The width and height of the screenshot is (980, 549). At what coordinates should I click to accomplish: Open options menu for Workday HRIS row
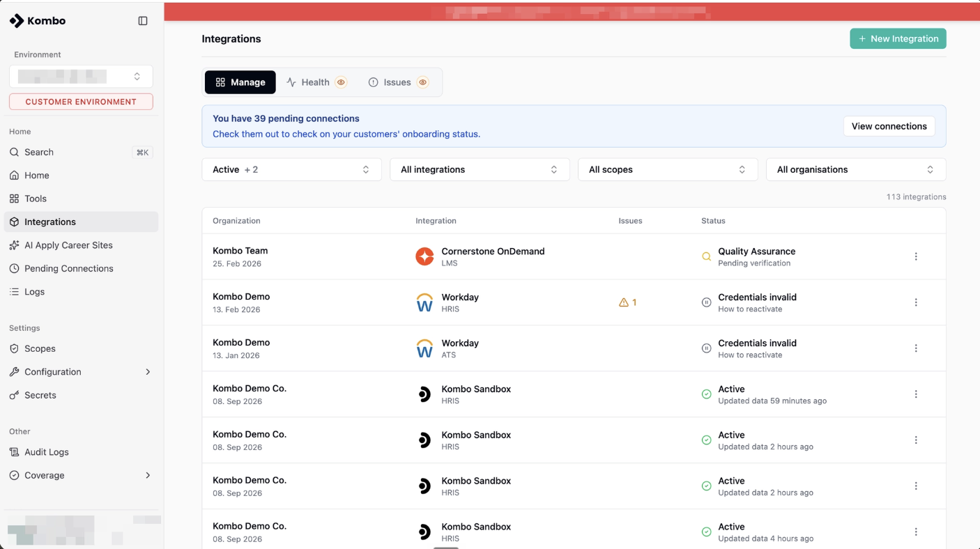click(x=916, y=302)
